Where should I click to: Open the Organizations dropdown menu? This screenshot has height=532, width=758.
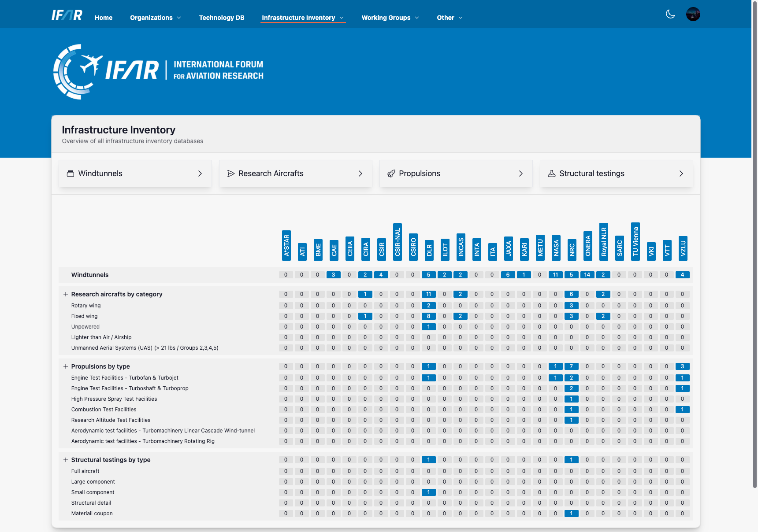pos(156,18)
